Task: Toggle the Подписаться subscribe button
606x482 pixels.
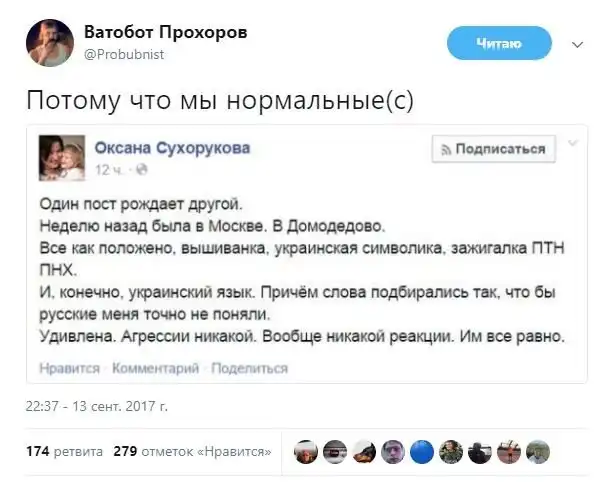Action: pos(494,149)
